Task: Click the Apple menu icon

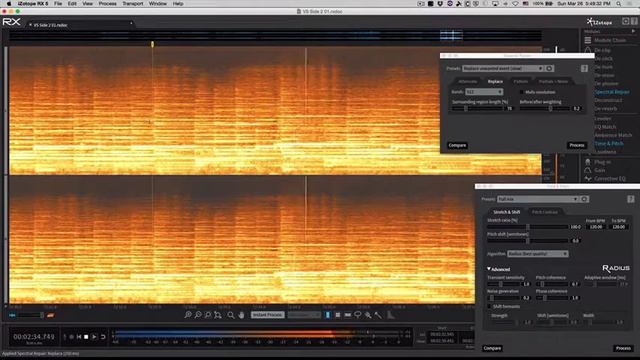Action: [9, 4]
